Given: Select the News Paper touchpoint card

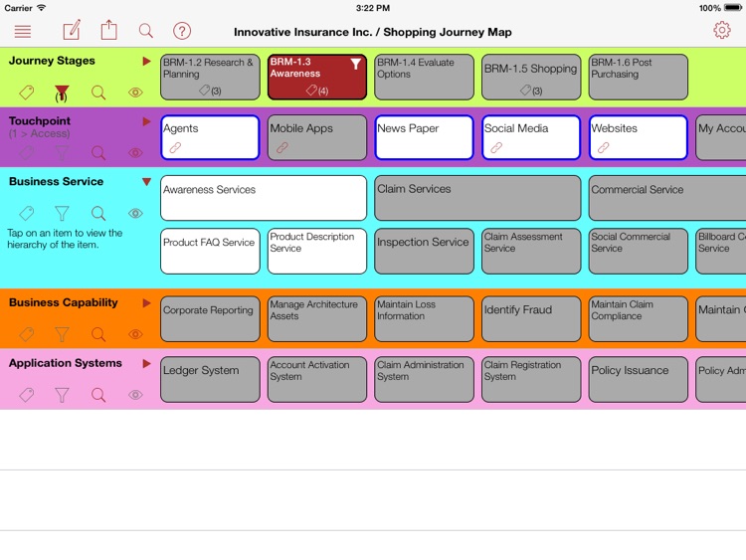Looking at the screenshot, I should pyautogui.click(x=424, y=137).
